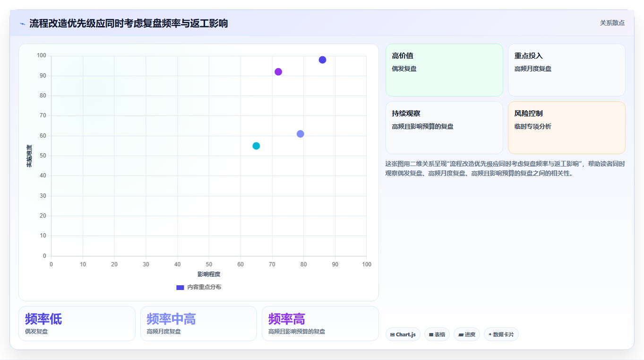Click the y-axis tick label 50
Screen dimensions: 644x360
(43, 156)
